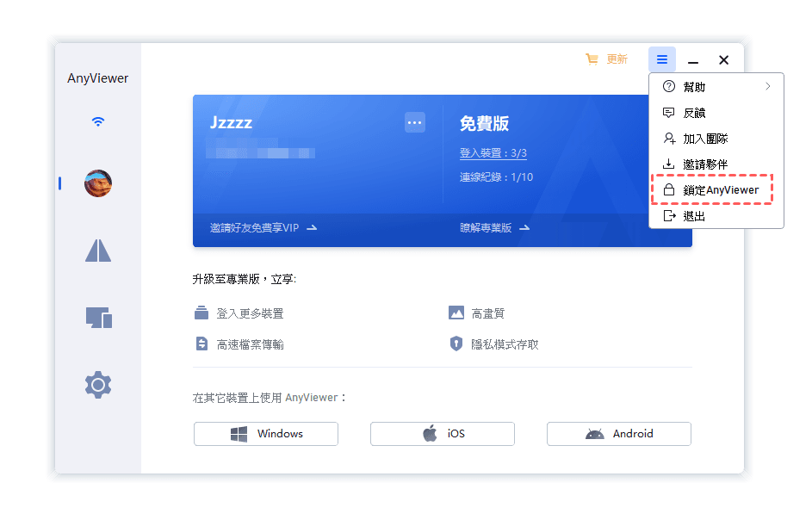Click the AnyViewer title in sidebar
Viewport: 812px width, 520px height.
pyautogui.click(x=98, y=78)
